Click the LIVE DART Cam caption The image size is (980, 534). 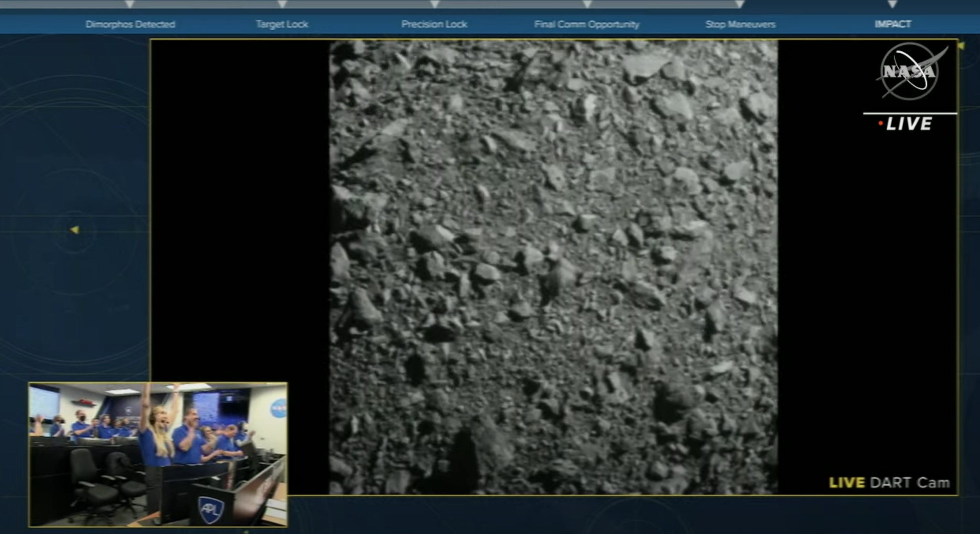[889, 483]
